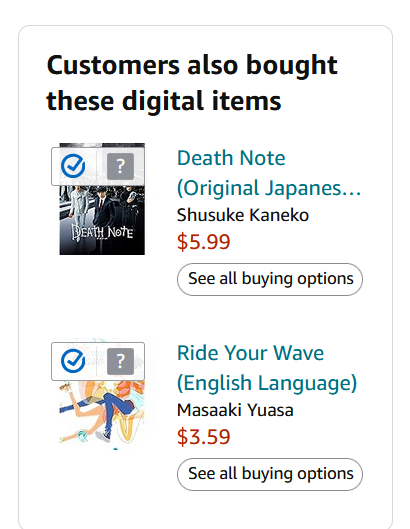The image size is (410, 529).
Task: Click the '(English Language)' title line
Action: (267, 383)
